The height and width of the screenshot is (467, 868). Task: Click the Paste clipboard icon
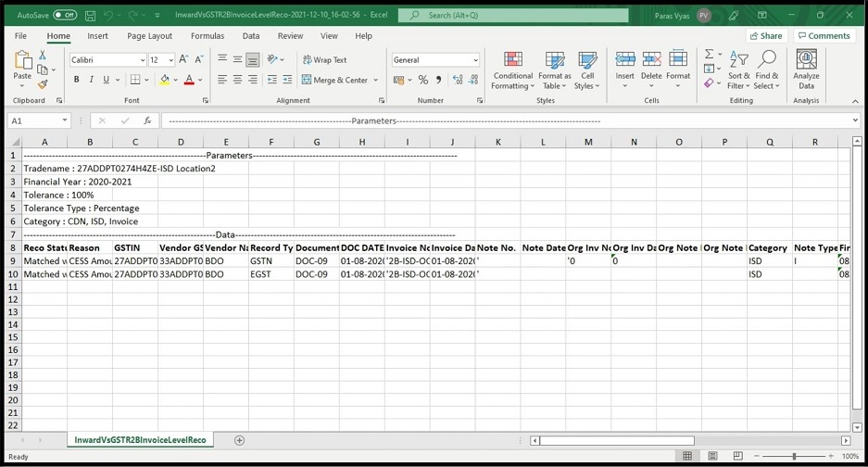click(x=23, y=63)
